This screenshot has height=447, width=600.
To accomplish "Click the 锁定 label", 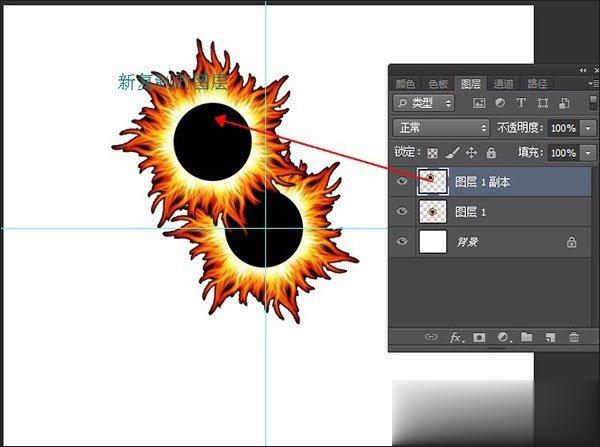I will click(x=408, y=152).
